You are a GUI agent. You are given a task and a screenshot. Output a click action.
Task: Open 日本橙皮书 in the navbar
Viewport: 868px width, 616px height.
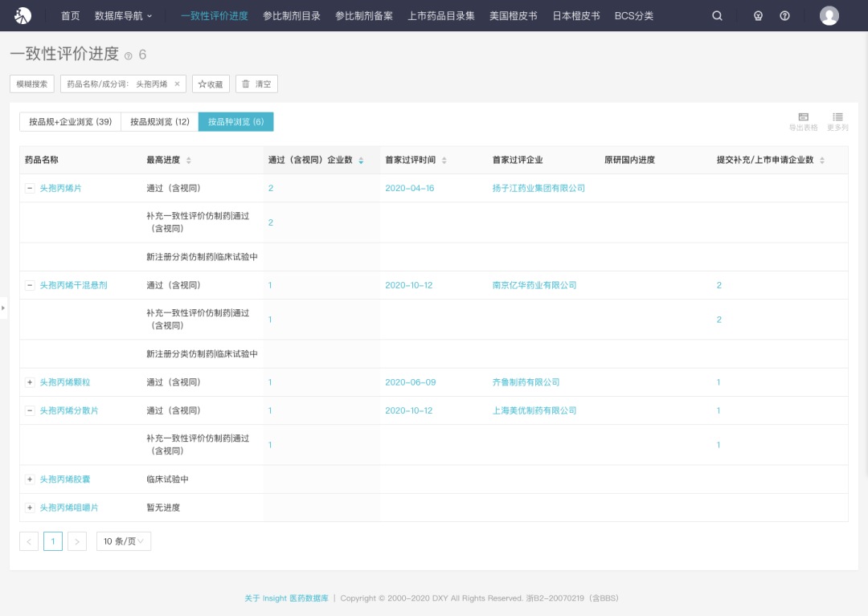(576, 16)
